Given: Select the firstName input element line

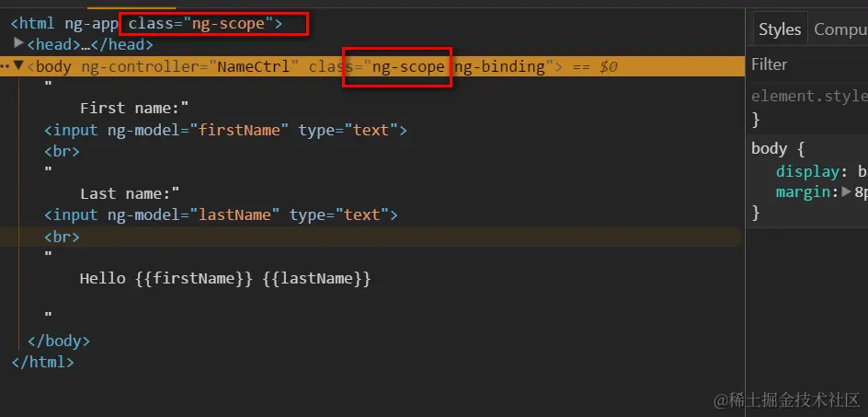Looking at the screenshot, I should point(225,131).
